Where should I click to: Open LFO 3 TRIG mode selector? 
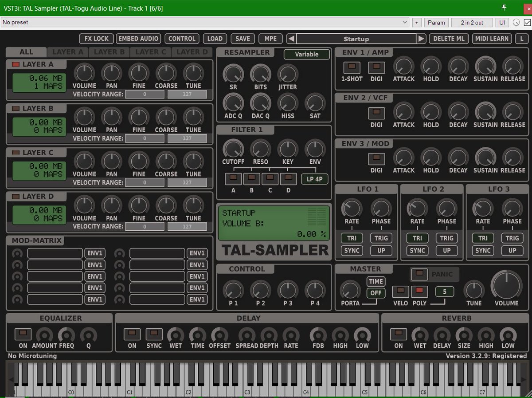tap(512, 238)
